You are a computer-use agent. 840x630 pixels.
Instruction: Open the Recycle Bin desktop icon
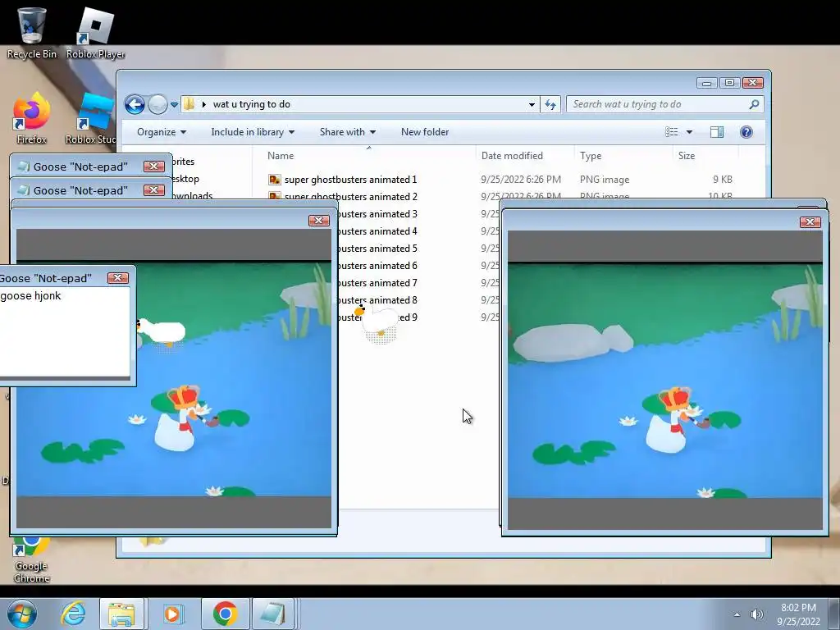pyautogui.click(x=31, y=32)
